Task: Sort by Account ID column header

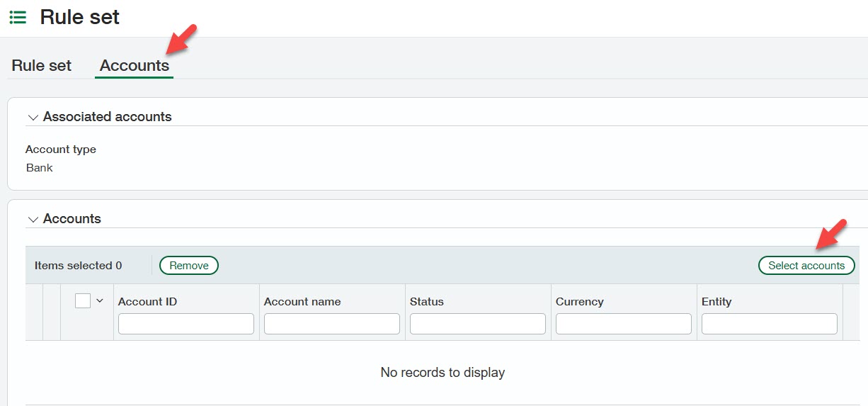Action: pyautogui.click(x=147, y=302)
